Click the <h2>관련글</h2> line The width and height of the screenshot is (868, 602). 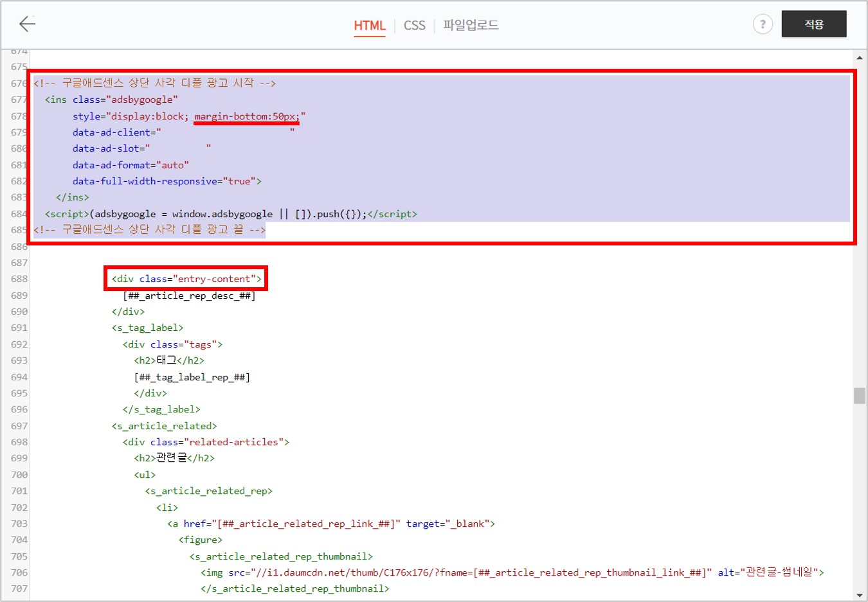tap(174, 458)
